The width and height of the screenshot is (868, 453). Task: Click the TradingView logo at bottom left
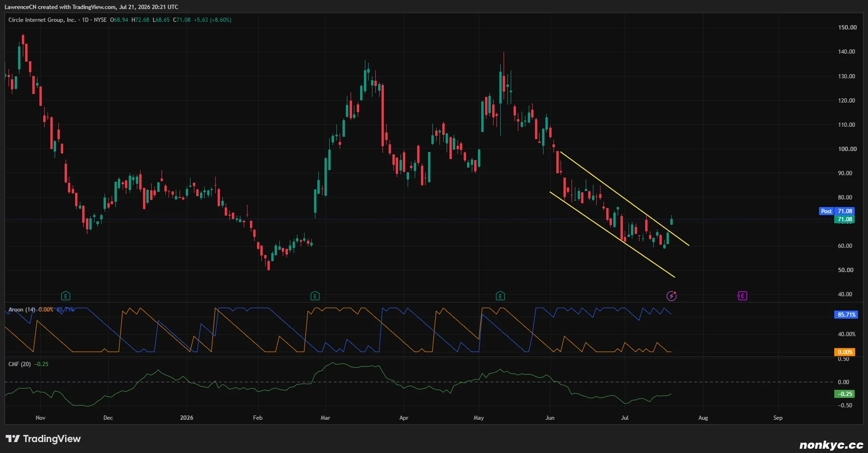[43, 439]
